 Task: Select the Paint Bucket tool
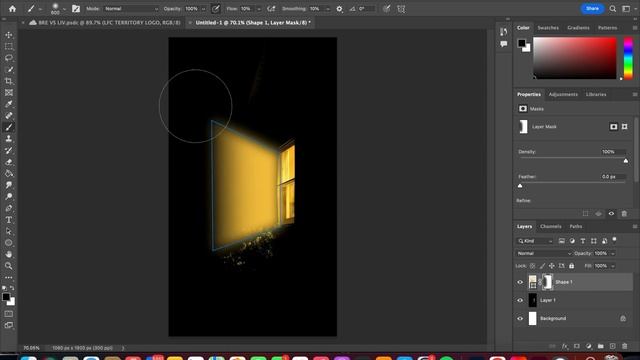click(9, 173)
